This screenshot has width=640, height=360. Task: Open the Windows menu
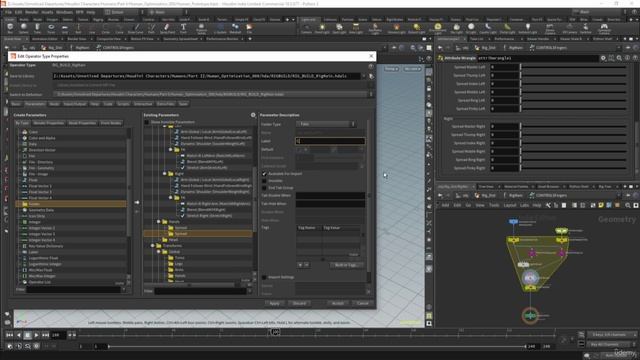pos(64,12)
